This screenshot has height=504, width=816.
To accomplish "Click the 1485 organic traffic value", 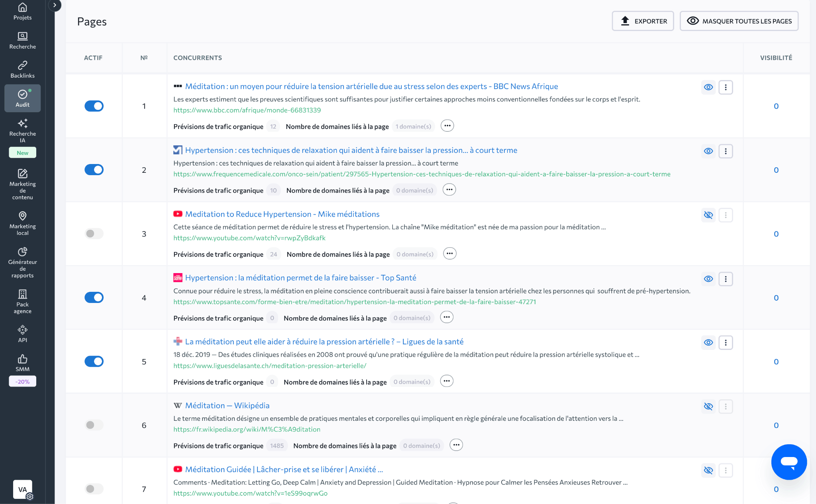I will tap(277, 445).
